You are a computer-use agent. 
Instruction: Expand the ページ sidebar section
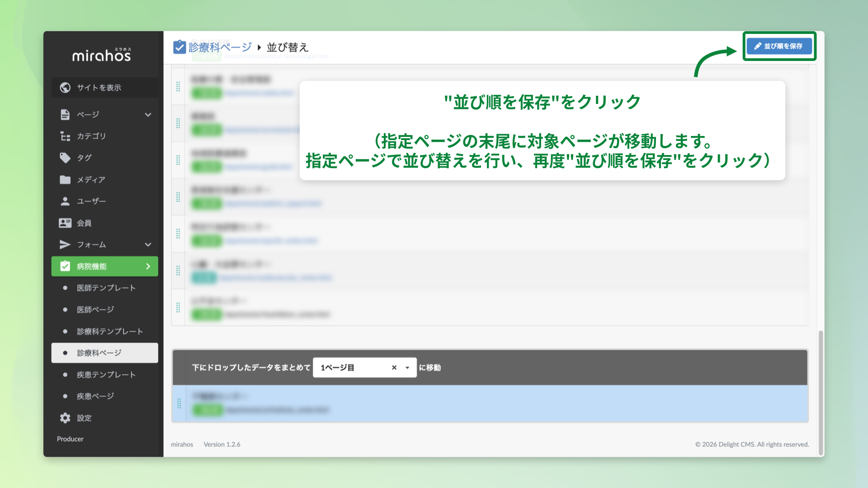pos(148,114)
